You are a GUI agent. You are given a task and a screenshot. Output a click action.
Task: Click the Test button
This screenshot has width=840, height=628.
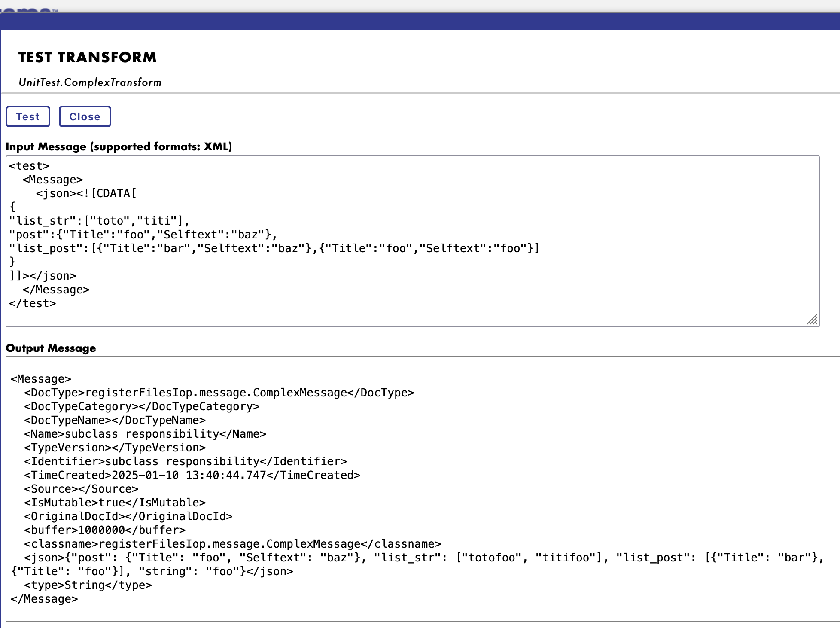coord(28,116)
